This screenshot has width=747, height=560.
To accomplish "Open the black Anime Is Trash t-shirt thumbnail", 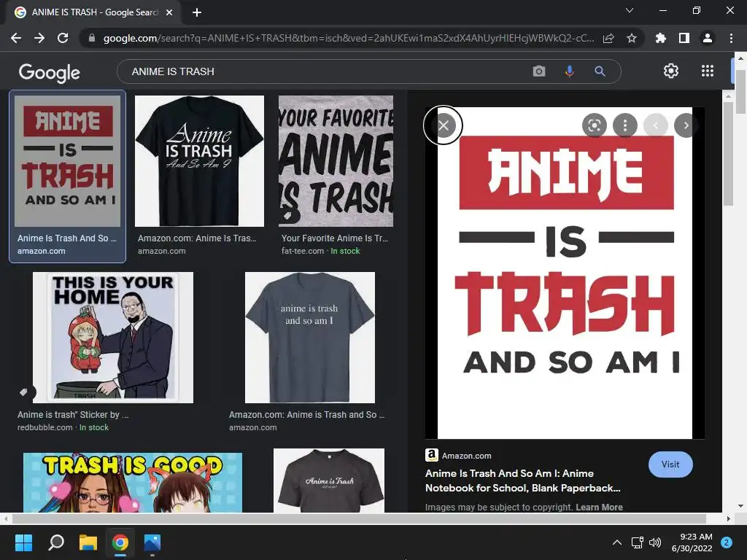I will [x=199, y=161].
